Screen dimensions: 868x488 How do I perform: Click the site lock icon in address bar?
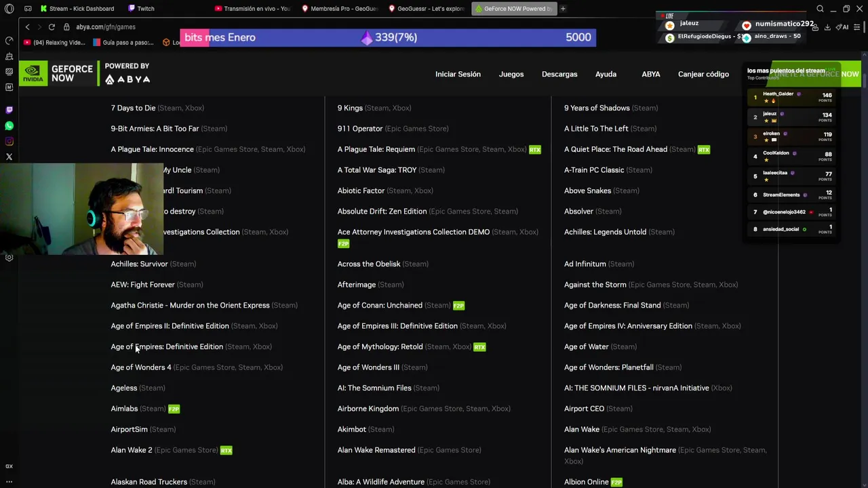tap(66, 26)
